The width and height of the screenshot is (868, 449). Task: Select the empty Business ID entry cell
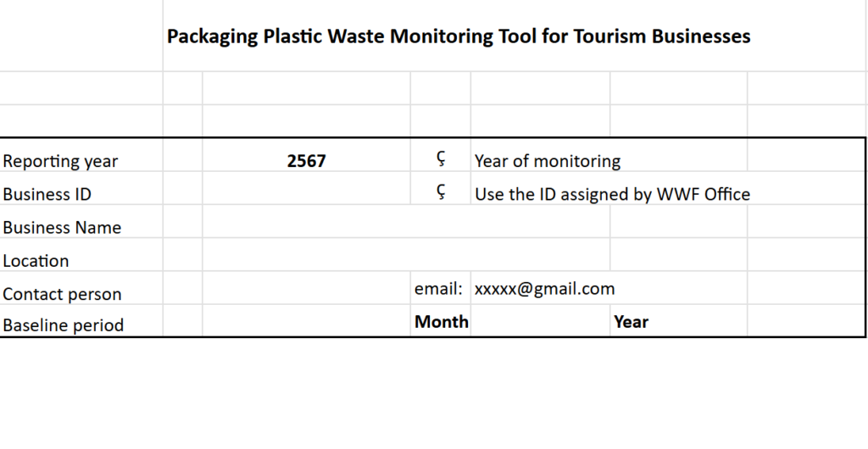[x=306, y=194]
